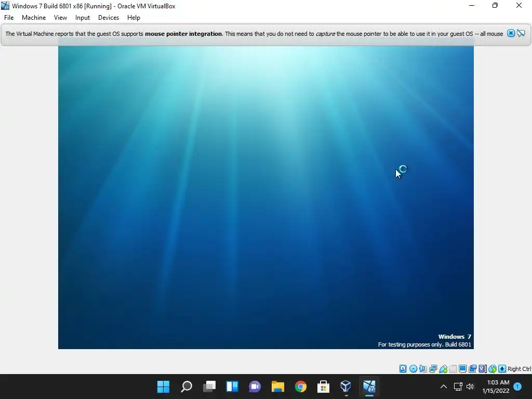Switch to VirtualBox Manager taskbar icon
532x399 pixels.
[x=346, y=387]
